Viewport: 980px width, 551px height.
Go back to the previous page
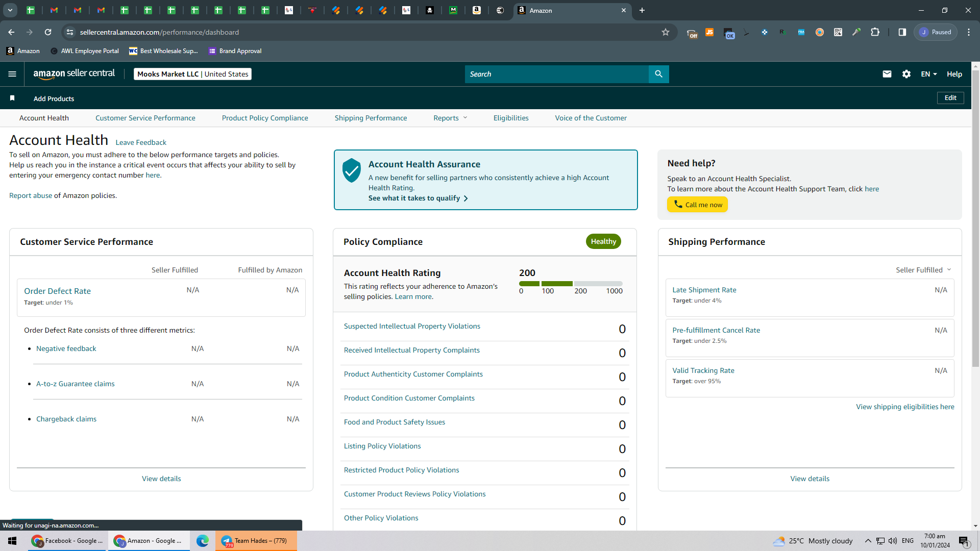coord(11,32)
